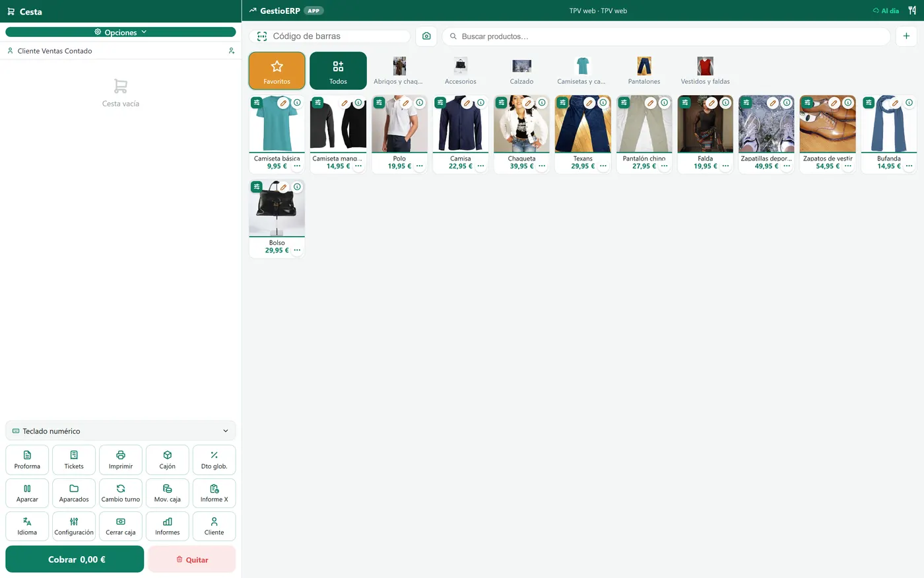Filter by Vestidos y faldas category
Viewport: 924px width, 578px height.
[706, 71]
